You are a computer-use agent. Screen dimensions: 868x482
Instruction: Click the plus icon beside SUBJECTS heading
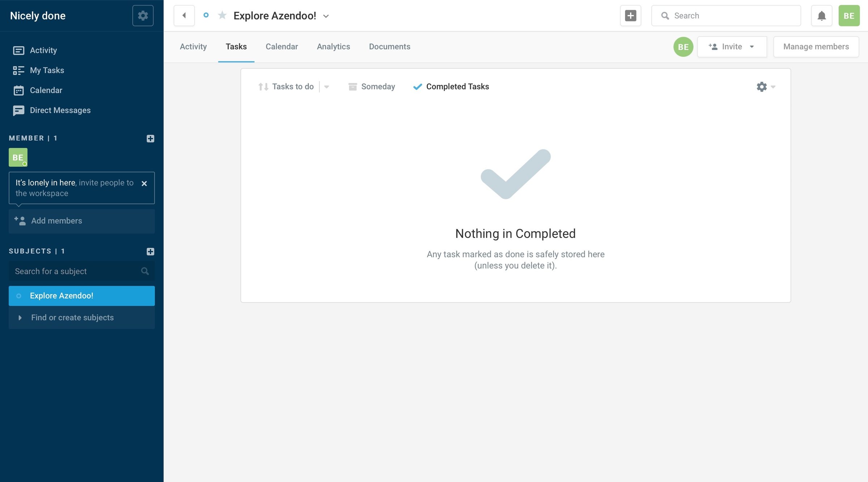click(150, 251)
